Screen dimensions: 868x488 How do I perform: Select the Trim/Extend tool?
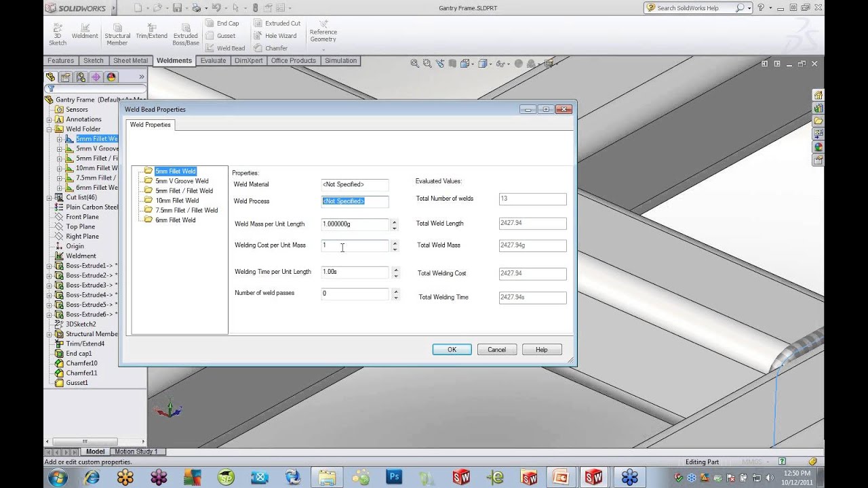[151, 31]
